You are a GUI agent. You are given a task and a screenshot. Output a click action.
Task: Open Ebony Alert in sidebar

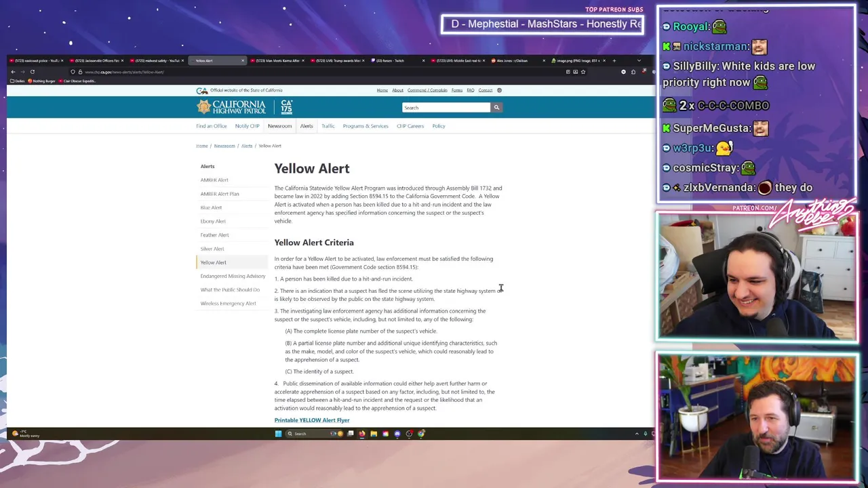pyautogui.click(x=213, y=221)
